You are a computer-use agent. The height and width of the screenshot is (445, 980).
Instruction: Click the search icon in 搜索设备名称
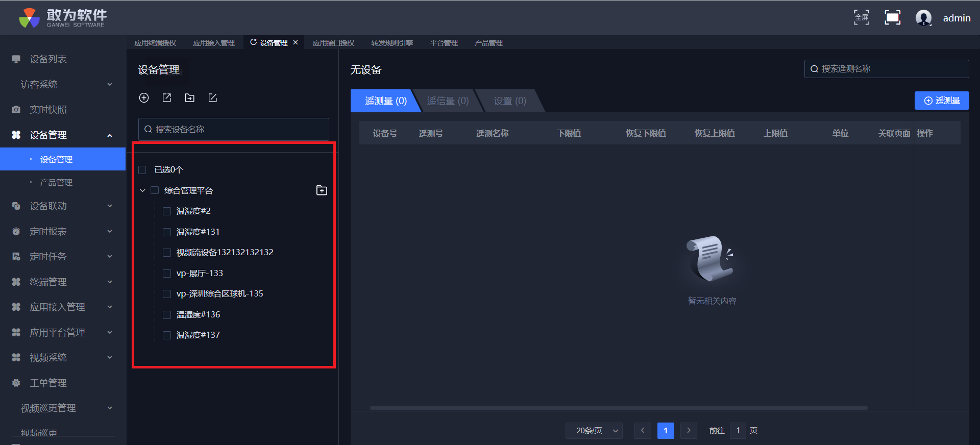click(148, 130)
